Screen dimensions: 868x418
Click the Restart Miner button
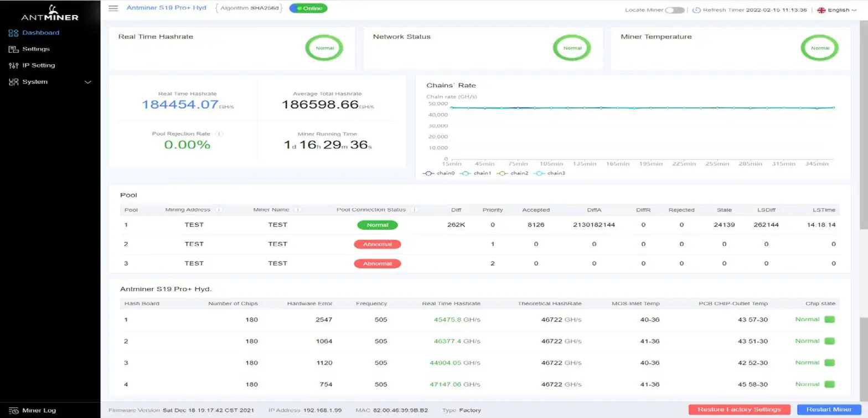pos(829,410)
